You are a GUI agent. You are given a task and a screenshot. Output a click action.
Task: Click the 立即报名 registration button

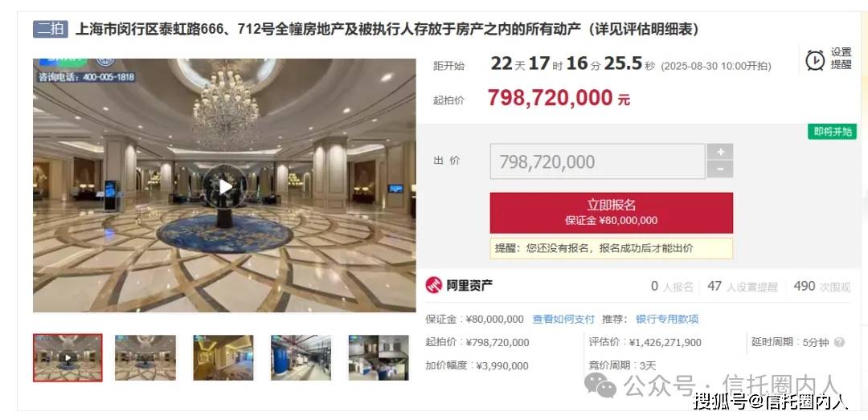611,213
